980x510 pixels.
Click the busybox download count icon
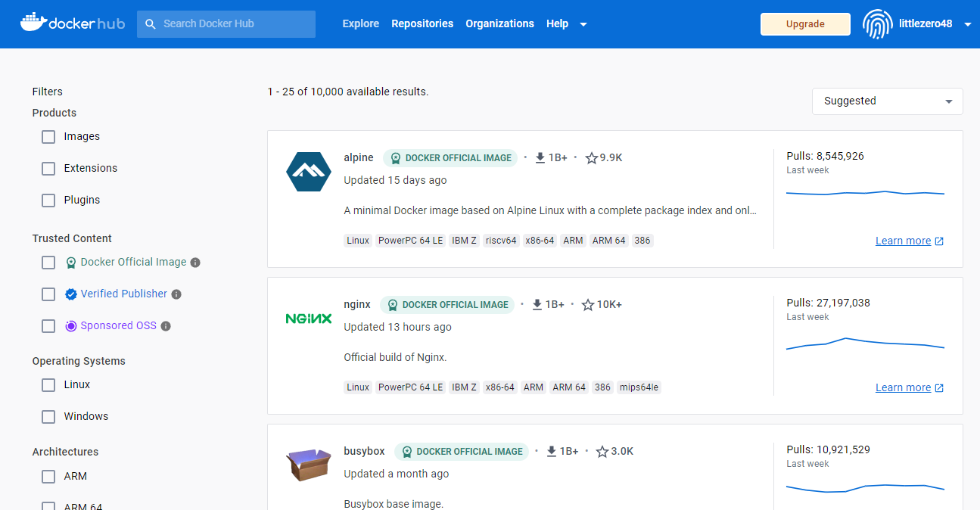[x=552, y=452]
